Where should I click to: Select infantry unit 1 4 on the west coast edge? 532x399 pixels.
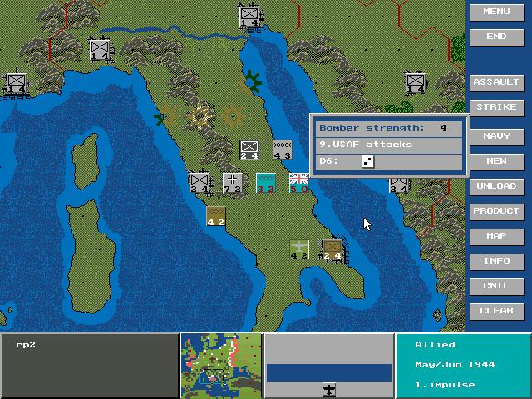point(16,83)
